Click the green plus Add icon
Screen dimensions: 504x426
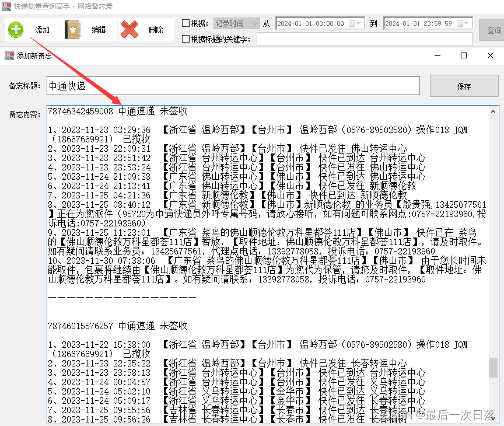(16, 30)
